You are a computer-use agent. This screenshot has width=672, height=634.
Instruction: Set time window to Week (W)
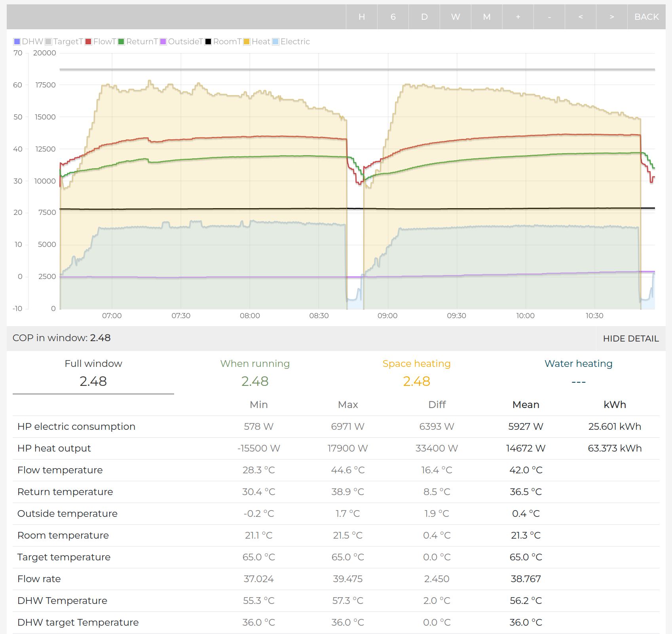(456, 17)
